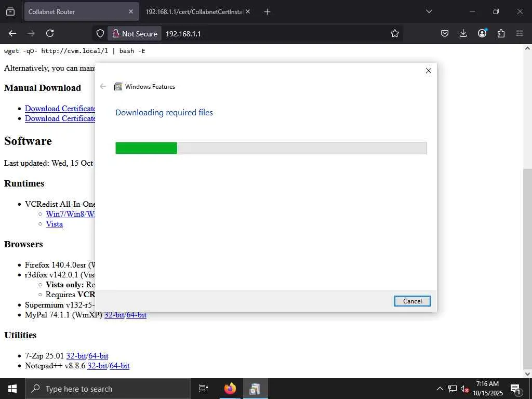This screenshot has width=532, height=399.
Task: Open the Pocket save icon
Action: pyautogui.click(x=445, y=33)
